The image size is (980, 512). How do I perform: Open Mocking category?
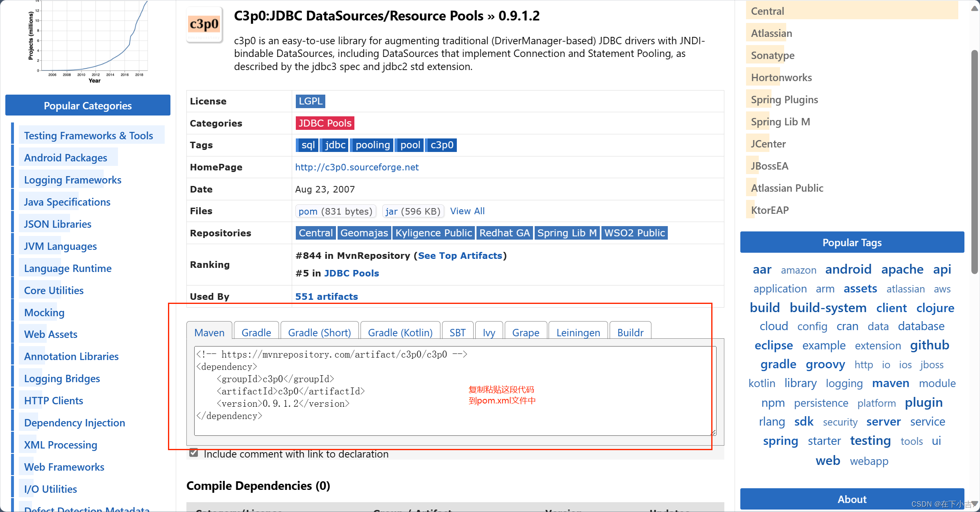pyautogui.click(x=44, y=313)
